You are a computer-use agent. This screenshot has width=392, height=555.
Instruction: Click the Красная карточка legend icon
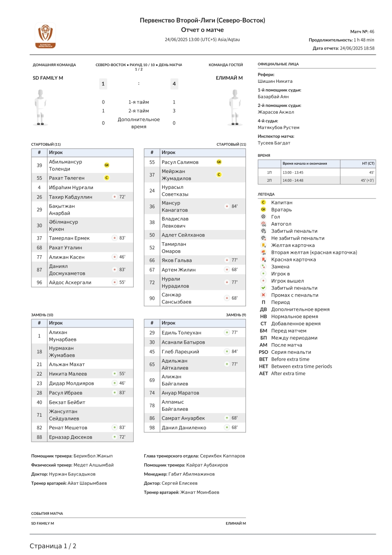pos(263,259)
